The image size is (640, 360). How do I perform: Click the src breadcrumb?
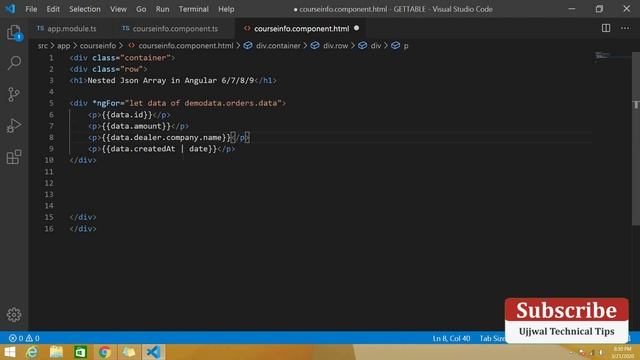point(43,46)
